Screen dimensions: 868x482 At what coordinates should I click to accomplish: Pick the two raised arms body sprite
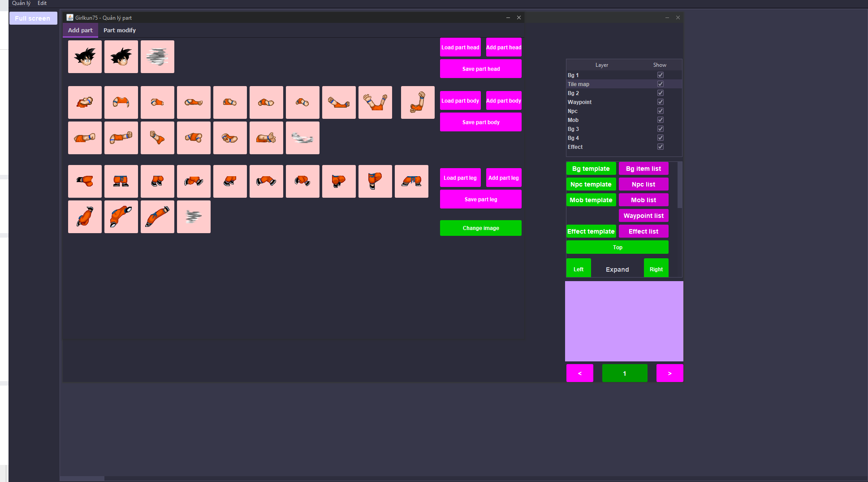(375, 103)
